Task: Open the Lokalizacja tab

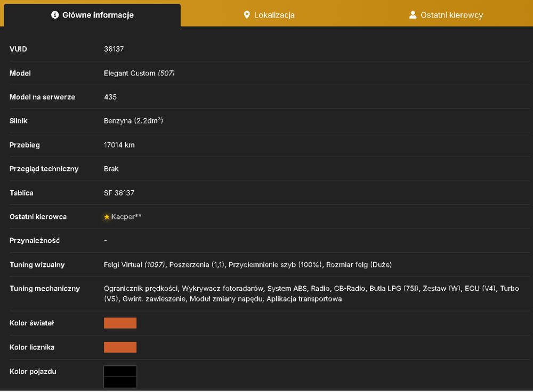Action: [x=269, y=15]
